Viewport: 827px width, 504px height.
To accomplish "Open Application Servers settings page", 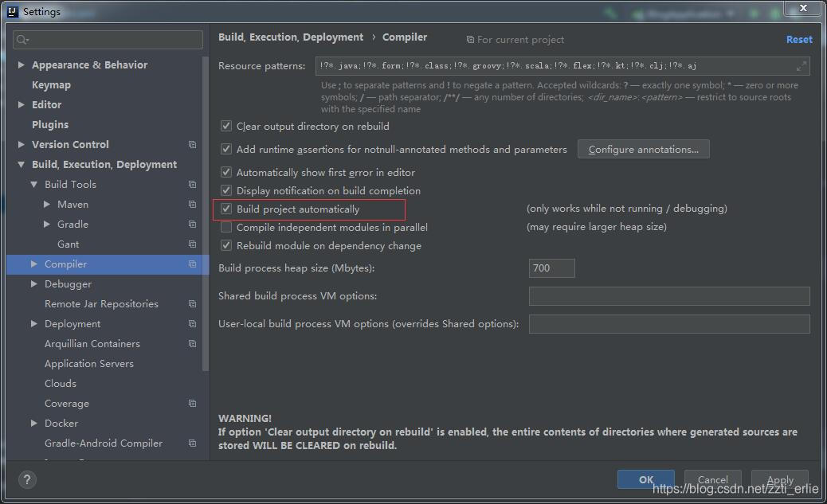I will [x=88, y=364].
